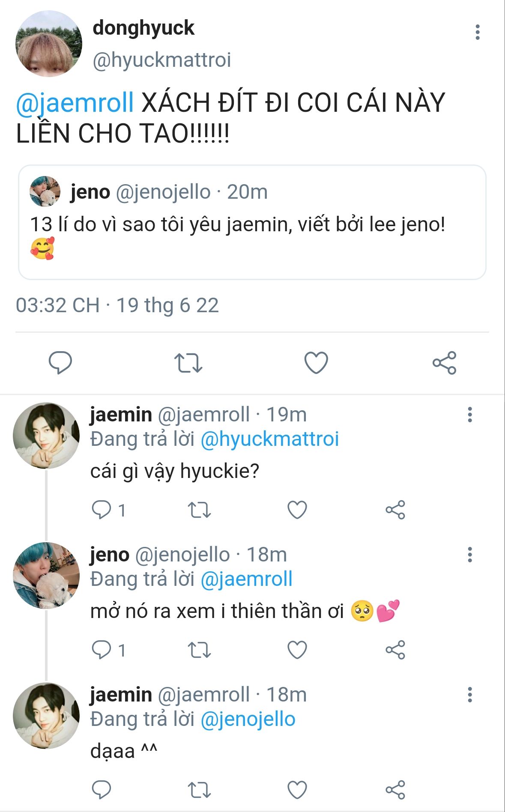Open more options on donghyuck's main tweet
Screen dimensions: 505x812
[478, 33]
